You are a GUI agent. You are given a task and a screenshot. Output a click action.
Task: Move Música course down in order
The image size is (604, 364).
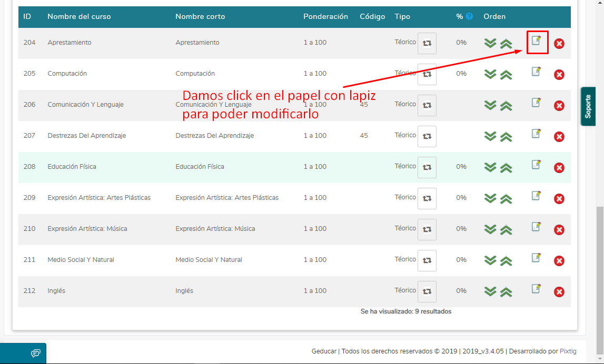click(x=490, y=229)
